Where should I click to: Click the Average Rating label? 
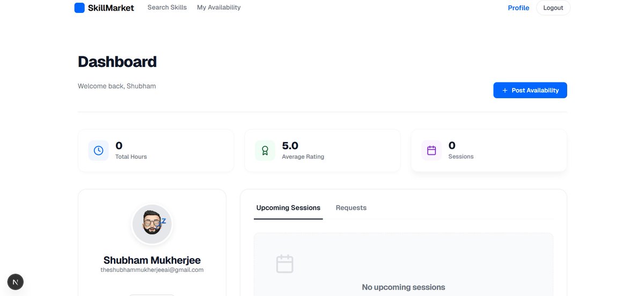tap(303, 157)
